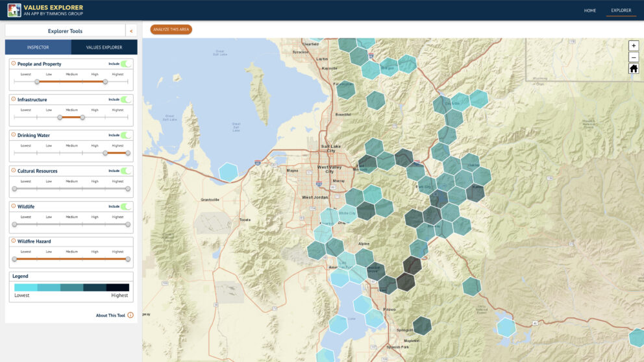Open info for People and Property
Image resolution: width=644 pixels, height=362 pixels.
(x=14, y=64)
